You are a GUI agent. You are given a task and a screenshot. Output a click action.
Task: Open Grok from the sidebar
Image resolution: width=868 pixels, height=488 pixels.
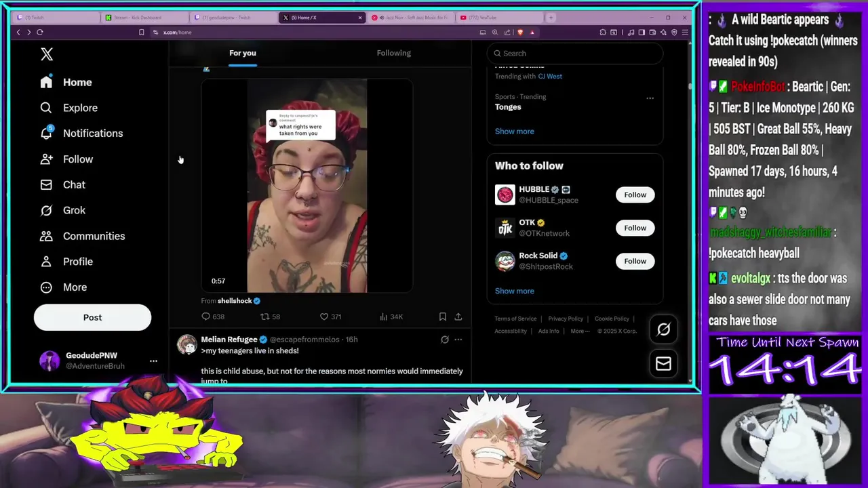click(62, 210)
